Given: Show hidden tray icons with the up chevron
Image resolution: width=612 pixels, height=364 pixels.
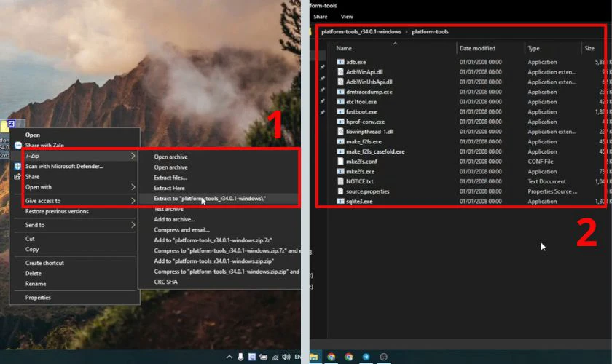Looking at the screenshot, I should pos(229,357).
